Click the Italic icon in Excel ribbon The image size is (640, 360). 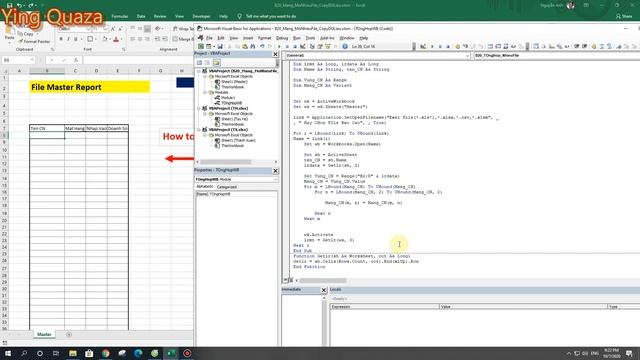(68, 39)
